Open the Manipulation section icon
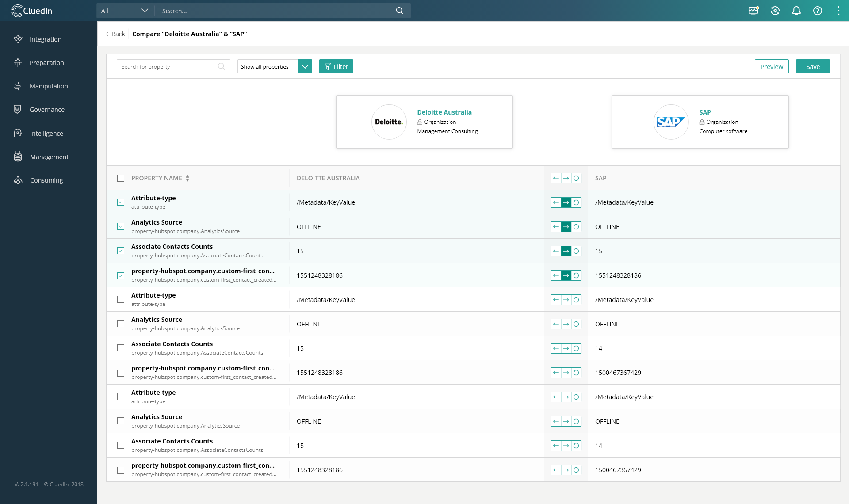The width and height of the screenshot is (849, 504). 18,86
